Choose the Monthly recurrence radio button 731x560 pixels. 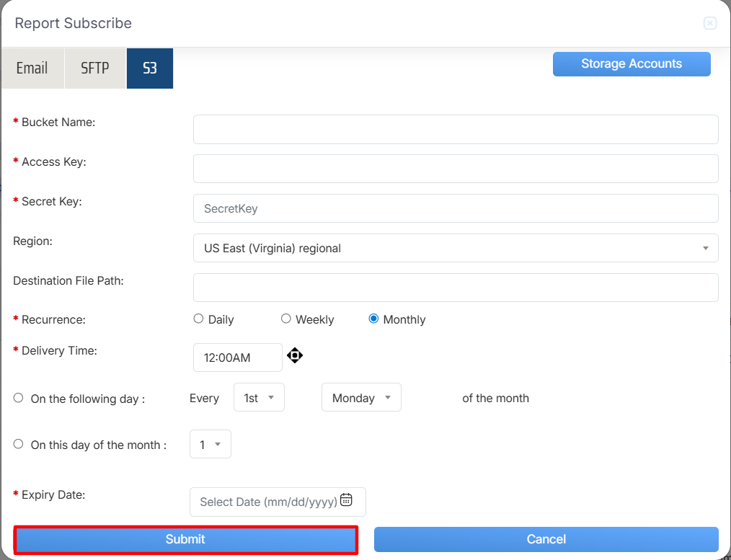(373, 319)
